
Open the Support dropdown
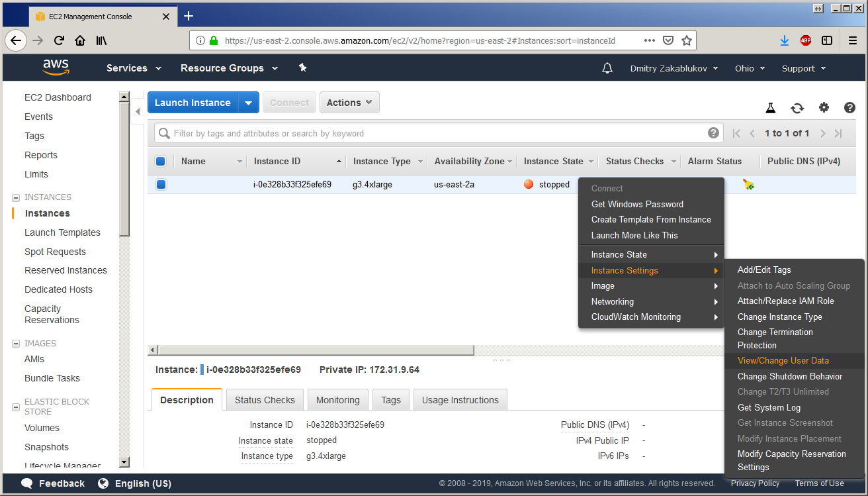pyautogui.click(x=804, y=68)
